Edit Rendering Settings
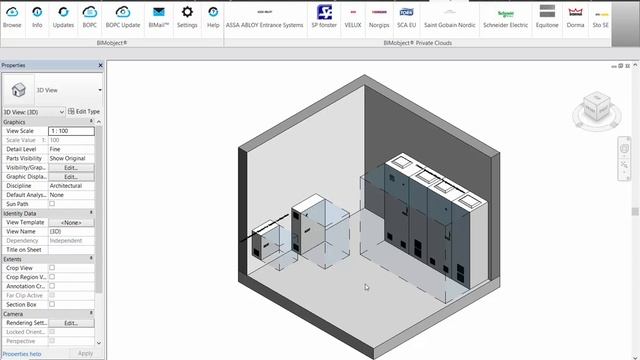Image resolution: width=640 pixels, height=360 pixels. click(x=71, y=323)
